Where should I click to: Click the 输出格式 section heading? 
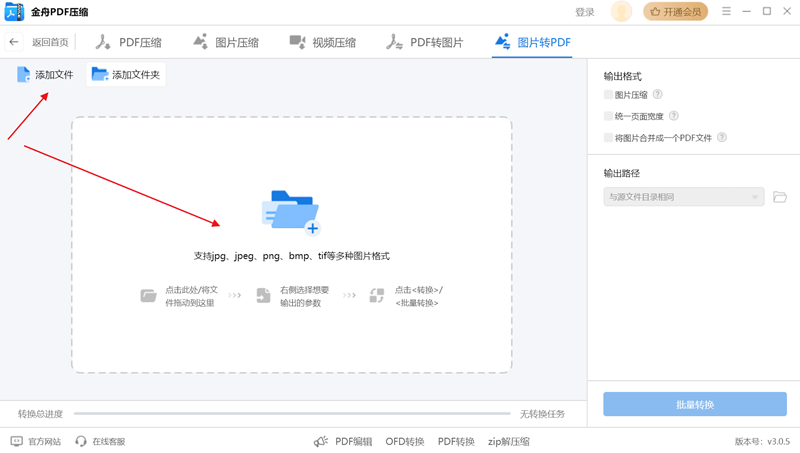(x=622, y=77)
